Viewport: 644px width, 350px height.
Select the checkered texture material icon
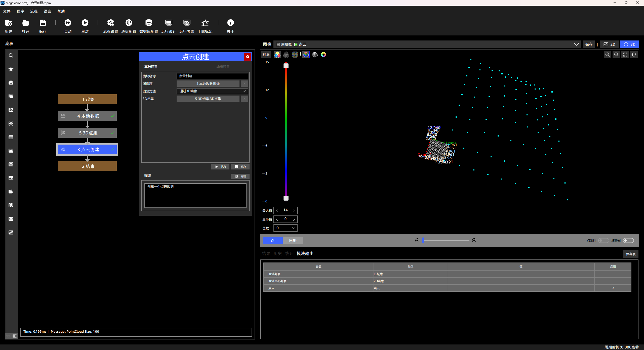(x=295, y=55)
